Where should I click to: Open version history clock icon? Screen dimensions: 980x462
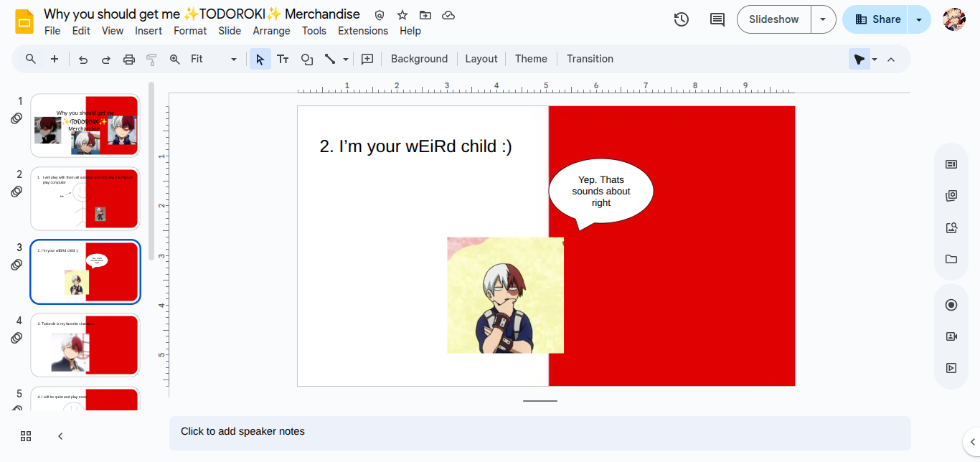(x=682, y=19)
